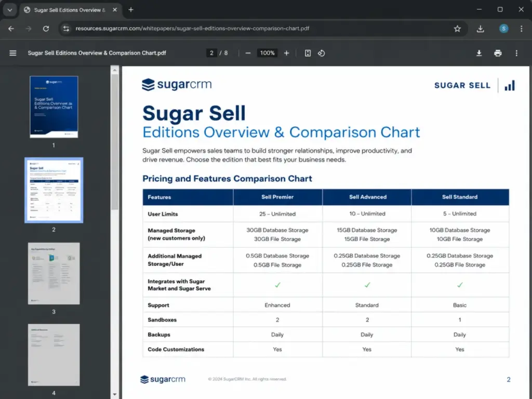The image size is (532, 399).
Task: Click the 'Code Customizations' row label
Action: (x=176, y=350)
